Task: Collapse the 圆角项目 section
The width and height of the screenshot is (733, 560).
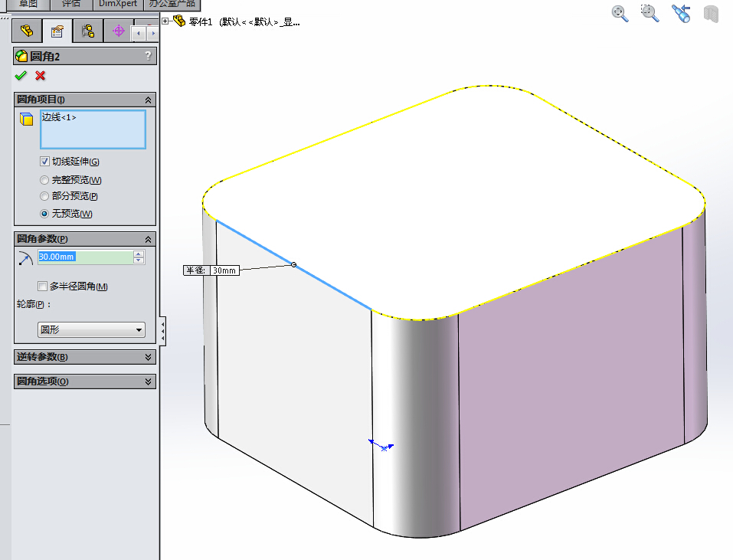Action: pos(148,100)
